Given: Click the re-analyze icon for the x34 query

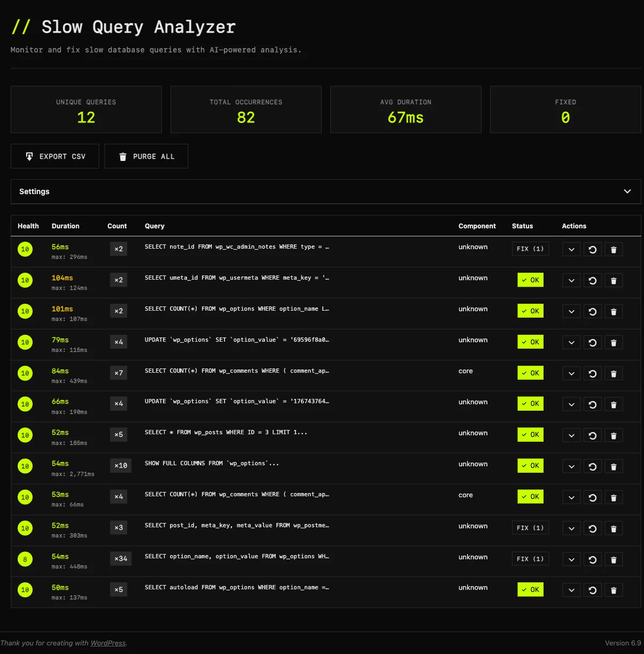Looking at the screenshot, I should (592, 559).
